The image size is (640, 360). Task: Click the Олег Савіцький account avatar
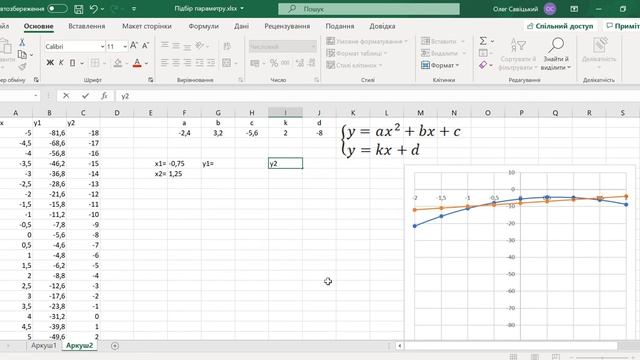click(x=550, y=9)
